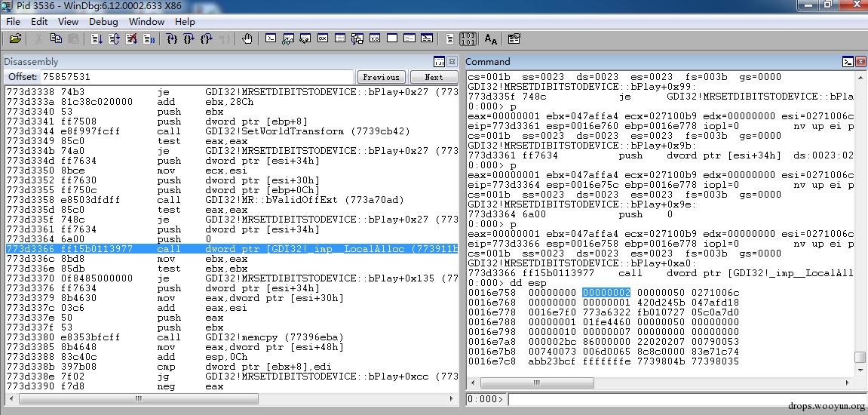Click the Open source file toolbar icon
868x415 pixels.
coord(15,38)
